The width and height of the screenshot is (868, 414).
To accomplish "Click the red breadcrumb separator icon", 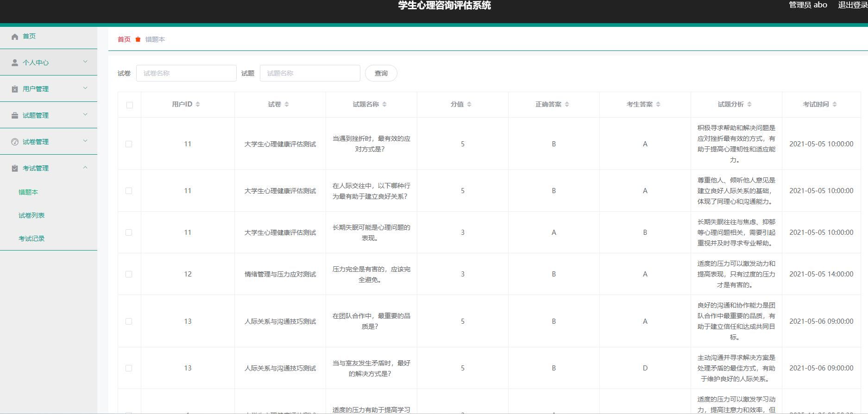I will click(x=138, y=39).
